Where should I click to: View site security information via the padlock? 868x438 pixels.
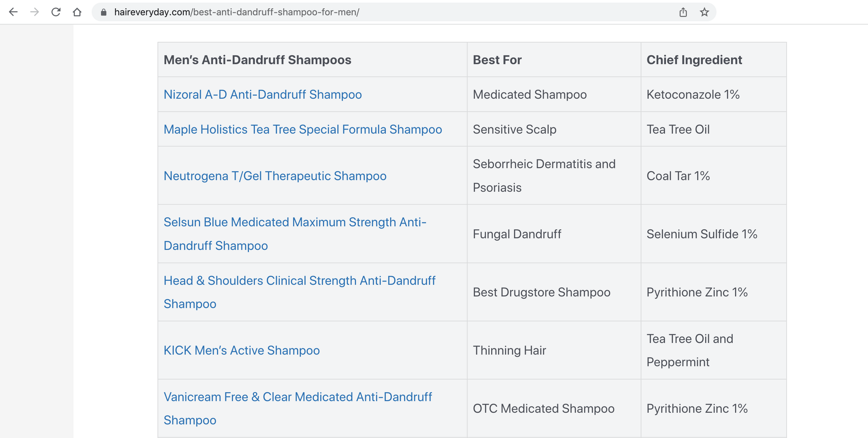point(103,12)
